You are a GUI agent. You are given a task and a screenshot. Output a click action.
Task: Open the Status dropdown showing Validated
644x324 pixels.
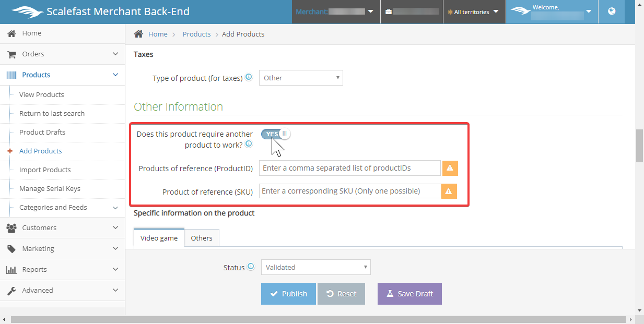pos(315,267)
